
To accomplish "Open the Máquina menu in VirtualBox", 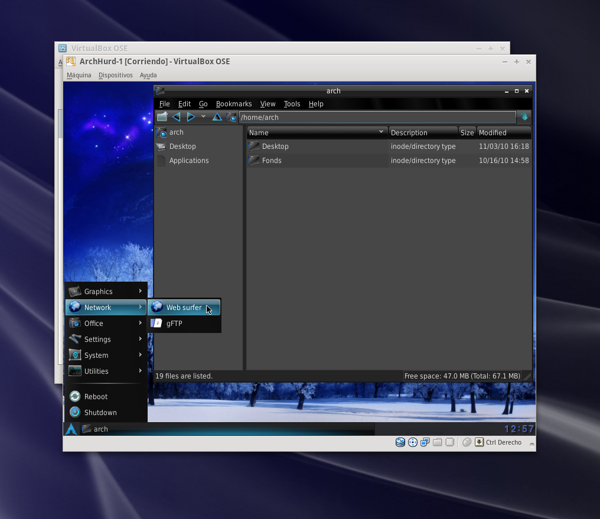I will 79,75.
